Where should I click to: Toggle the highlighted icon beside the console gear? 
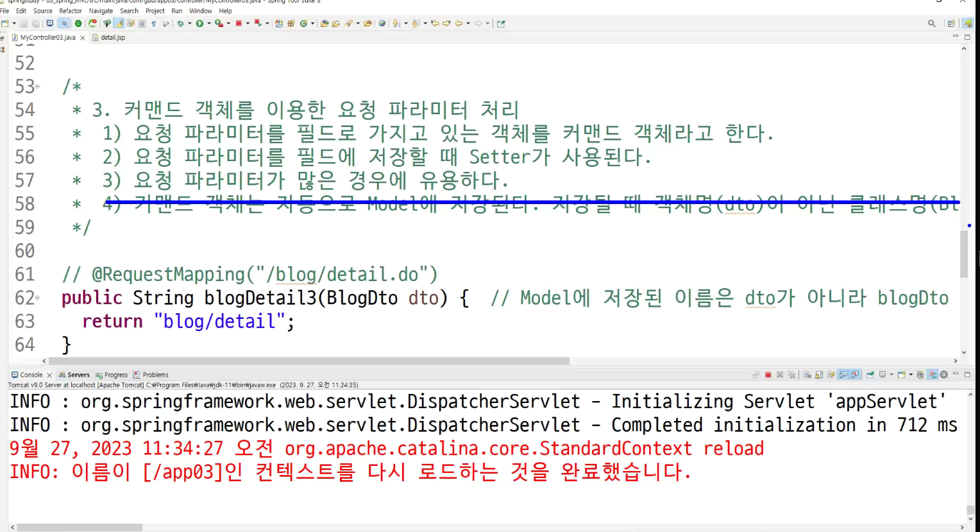coord(933,375)
